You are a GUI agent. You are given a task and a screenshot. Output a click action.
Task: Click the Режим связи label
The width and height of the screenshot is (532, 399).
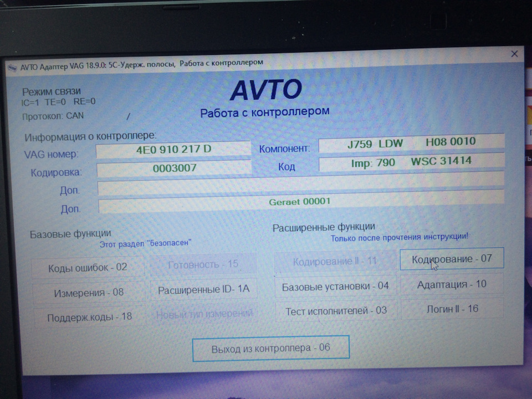(52, 91)
